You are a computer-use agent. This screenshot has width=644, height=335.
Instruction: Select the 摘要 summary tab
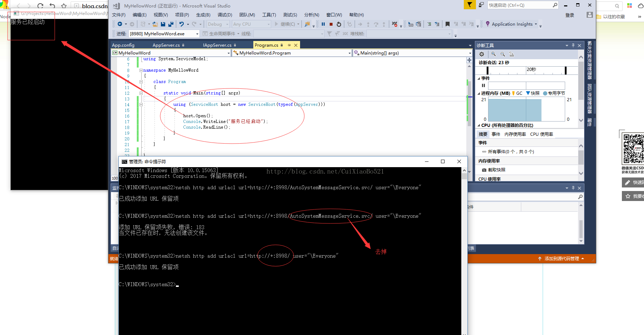click(483, 134)
